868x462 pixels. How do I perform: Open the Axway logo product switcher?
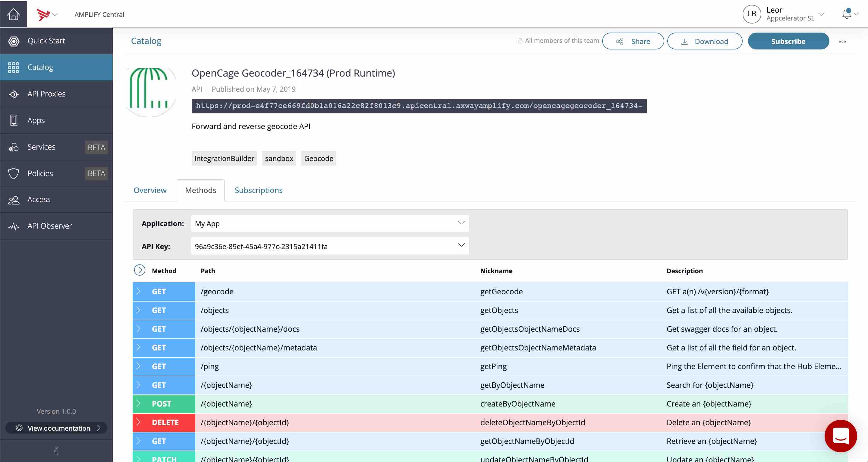click(47, 14)
